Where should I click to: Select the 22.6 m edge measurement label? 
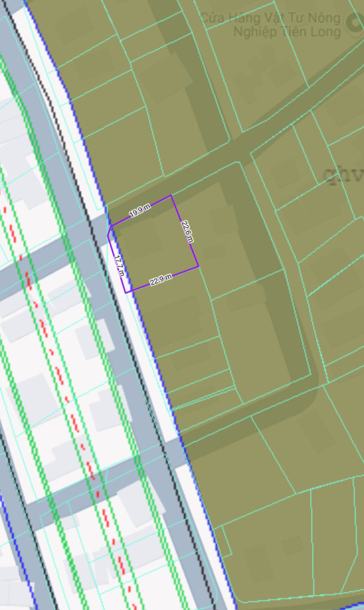coord(188,231)
